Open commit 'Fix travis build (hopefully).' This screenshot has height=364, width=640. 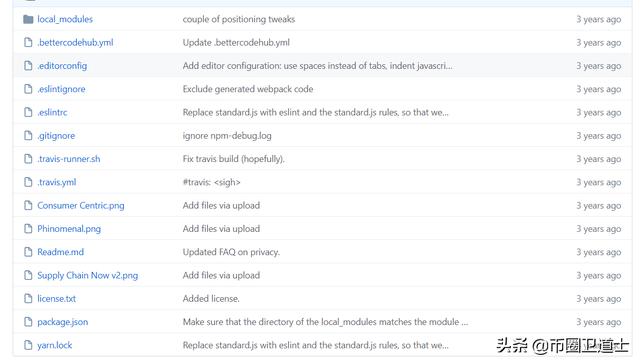point(233,159)
